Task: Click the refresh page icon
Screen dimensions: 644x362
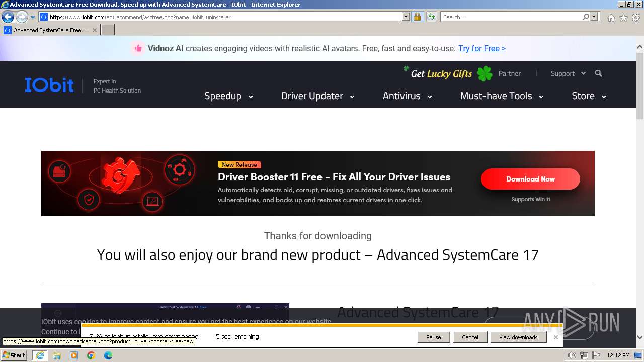Action: (x=431, y=17)
